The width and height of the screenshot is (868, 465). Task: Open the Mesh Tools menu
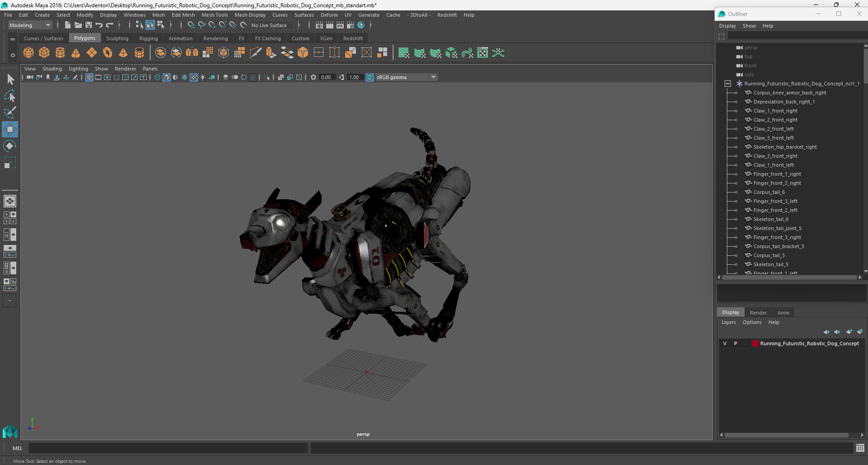point(214,15)
